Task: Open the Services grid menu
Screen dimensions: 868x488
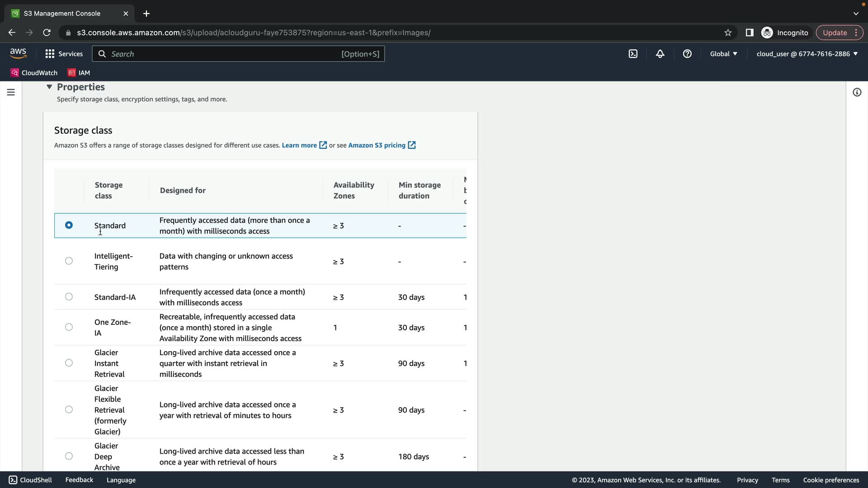Action: [64, 54]
